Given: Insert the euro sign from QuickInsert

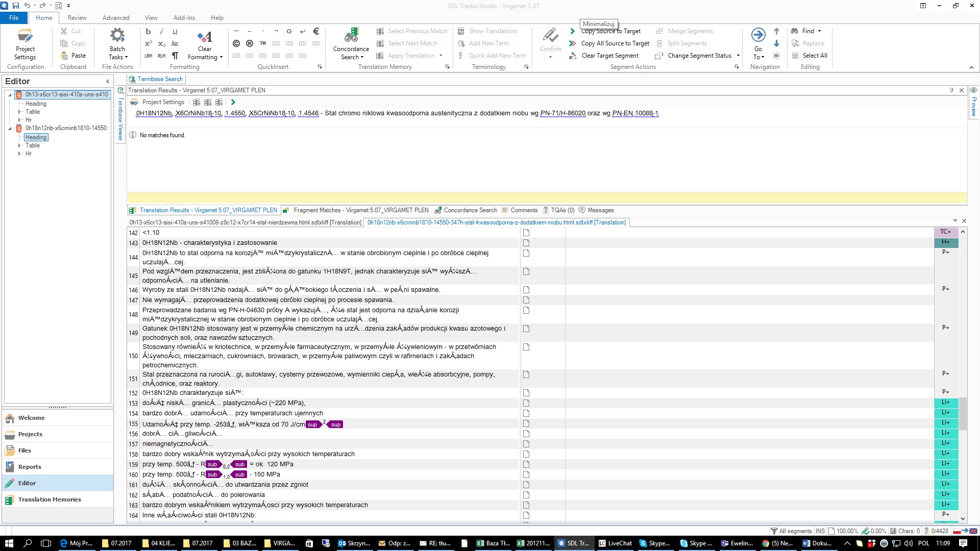Looking at the screenshot, I should coord(316,31).
